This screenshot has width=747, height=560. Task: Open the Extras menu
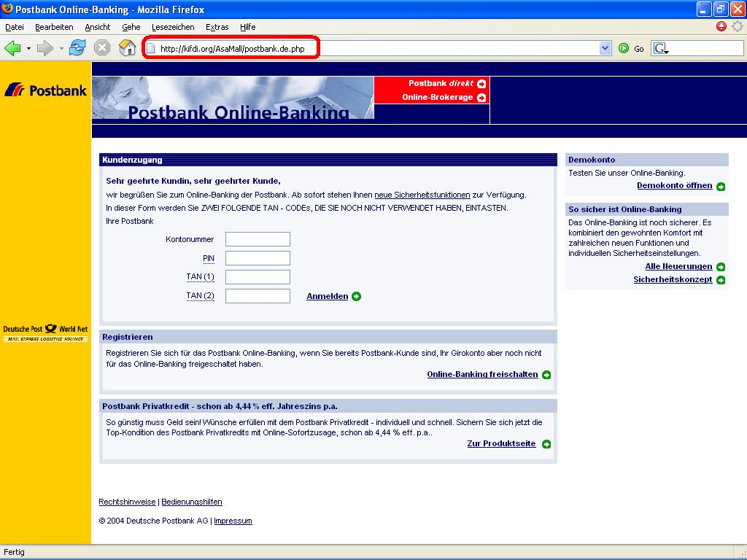point(217,27)
